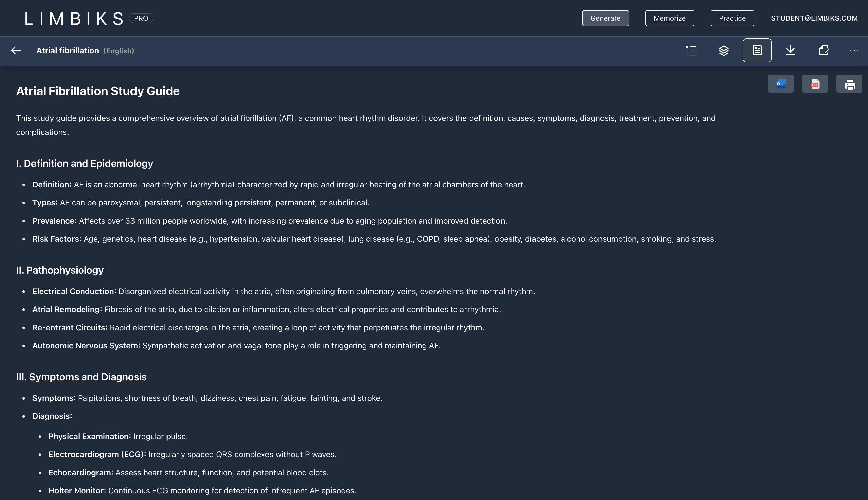This screenshot has height=500, width=868.
Task: Click the (English) language label
Action: [x=119, y=51]
